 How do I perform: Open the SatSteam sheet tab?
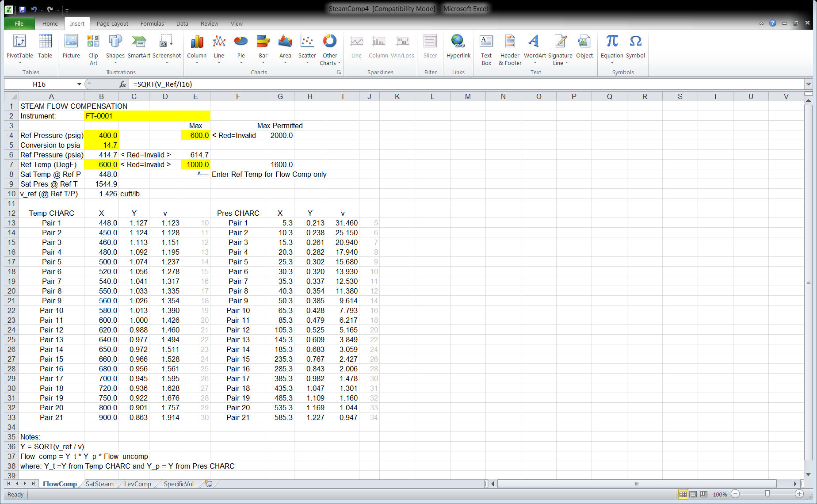coord(99,484)
